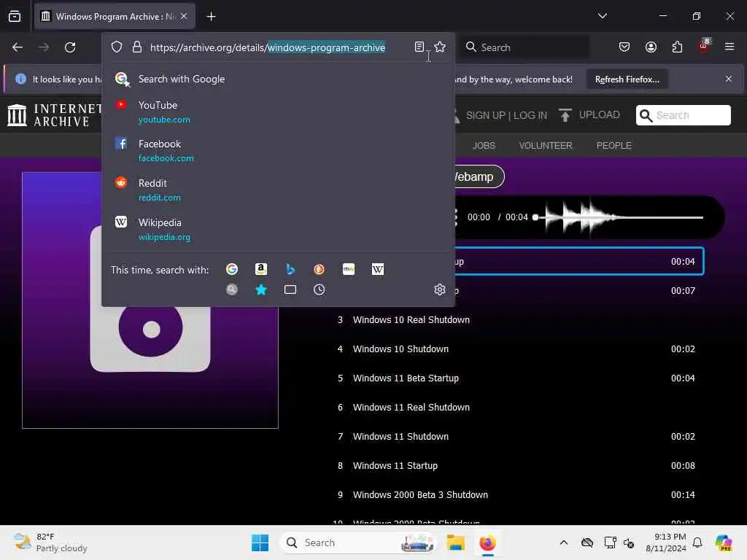Search bookmarks via the star icon
Image resolution: width=747 pixels, height=560 pixels.
261,289
